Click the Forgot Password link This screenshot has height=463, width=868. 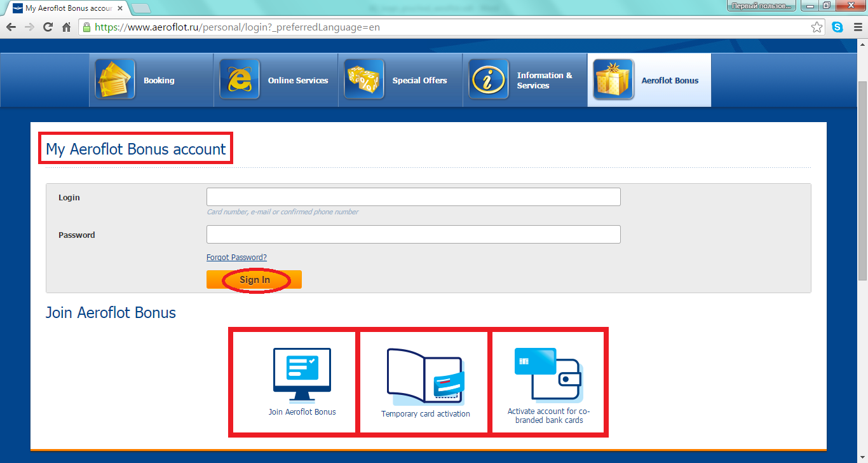coord(236,258)
